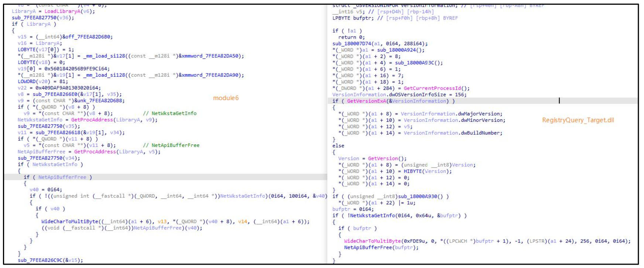644x268 pixels.
Task: Click if ( !NetWkstaGetInfo(0i64, 0x64u, &bufptr) )
Action: pos(400,216)
